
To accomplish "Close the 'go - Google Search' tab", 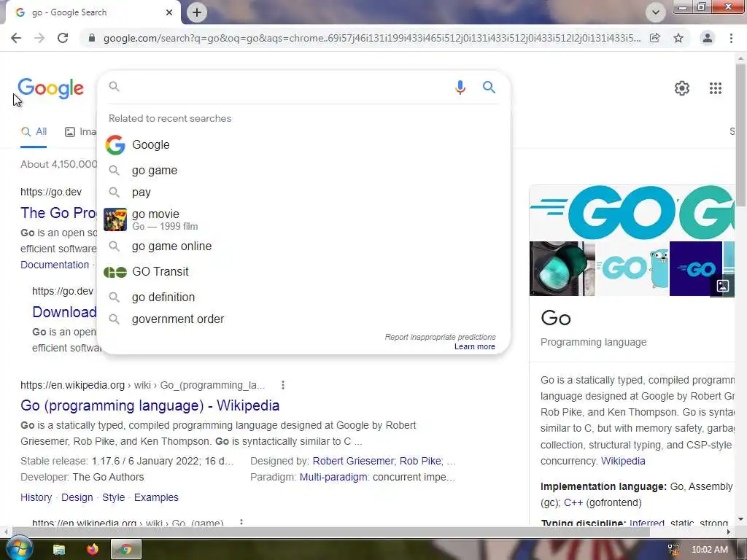I will tap(169, 12).
